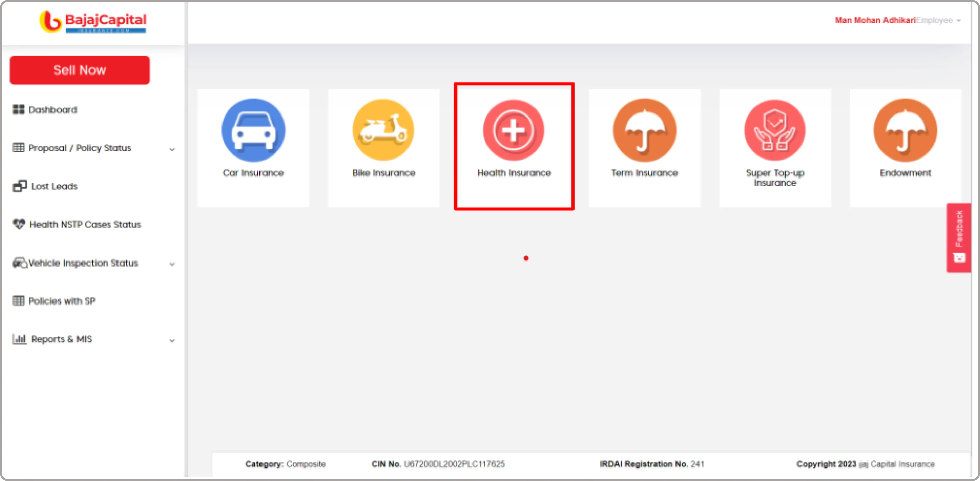Click the CIN No. U67200DL2002PLC117625 text
The height and width of the screenshot is (481, 980).
tap(438, 464)
